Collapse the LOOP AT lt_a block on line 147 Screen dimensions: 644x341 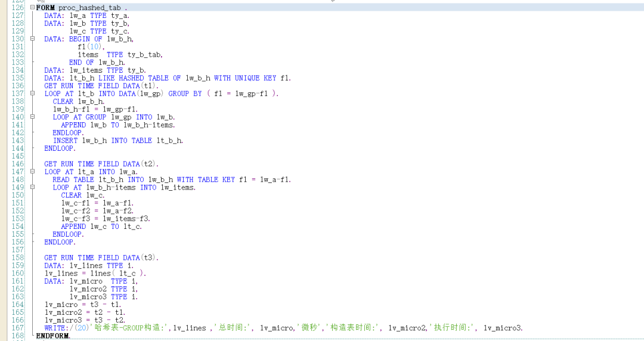[x=32, y=171]
